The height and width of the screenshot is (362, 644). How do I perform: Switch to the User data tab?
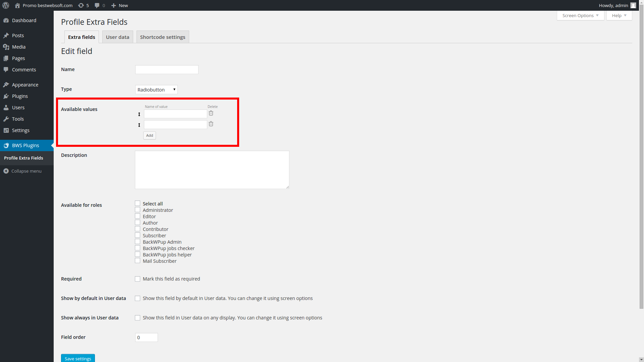click(x=117, y=37)
